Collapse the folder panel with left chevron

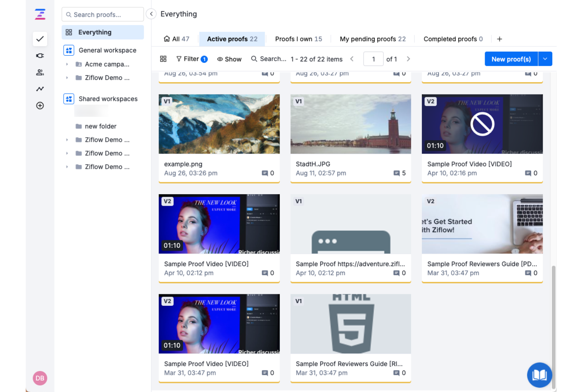[151, 14]
